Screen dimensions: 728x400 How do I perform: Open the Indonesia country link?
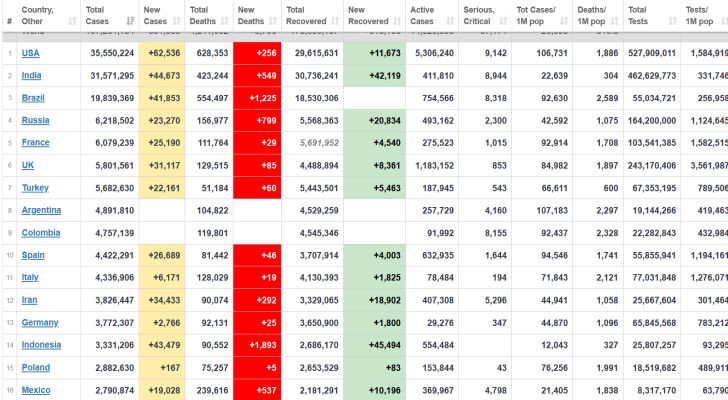tap(41, 345)
